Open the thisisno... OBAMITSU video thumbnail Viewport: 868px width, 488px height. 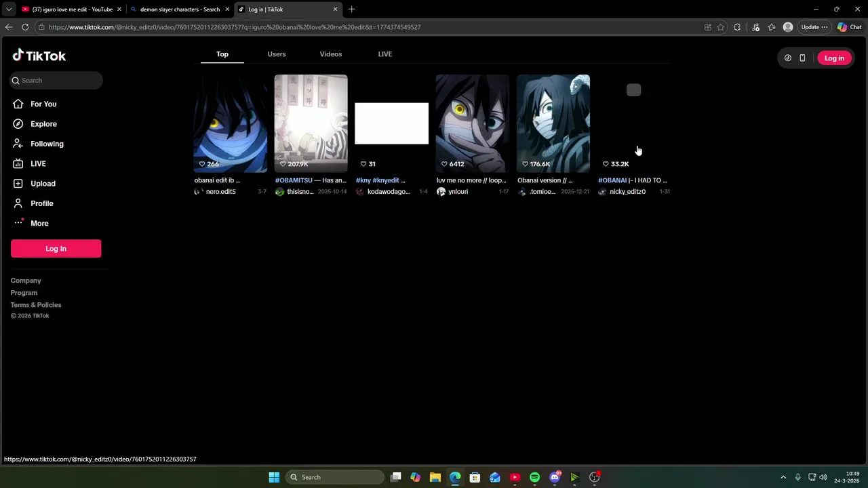(x=311, y=123)
